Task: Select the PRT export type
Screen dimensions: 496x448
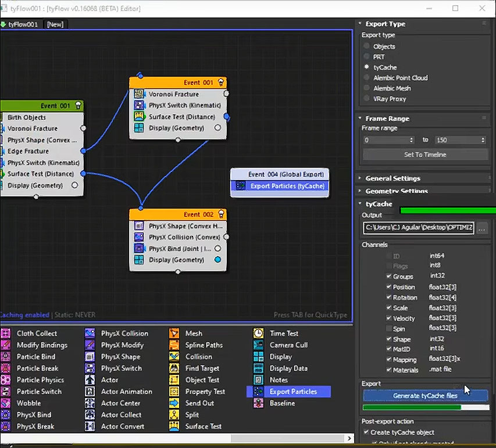Action: (x=367, y=56)
